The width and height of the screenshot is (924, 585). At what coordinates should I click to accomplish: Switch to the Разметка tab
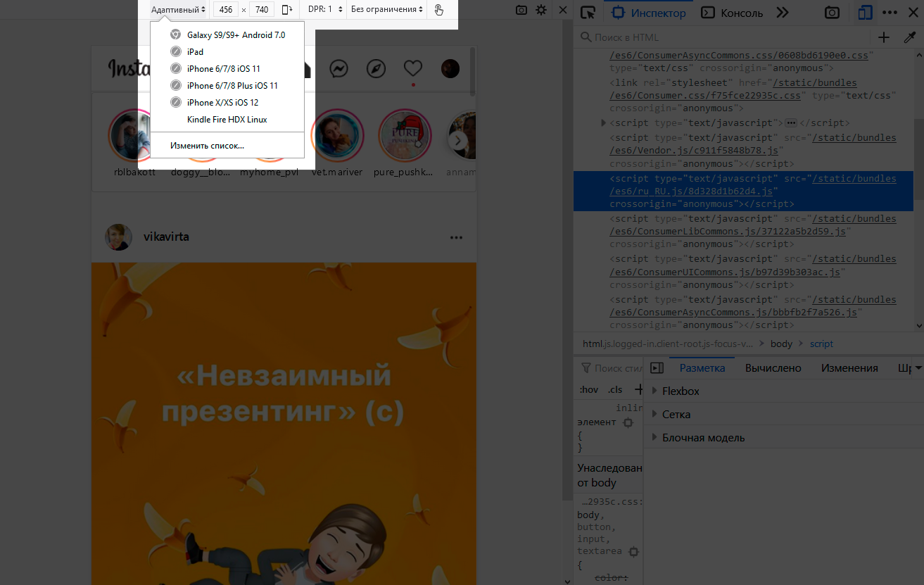click(702, 367)
